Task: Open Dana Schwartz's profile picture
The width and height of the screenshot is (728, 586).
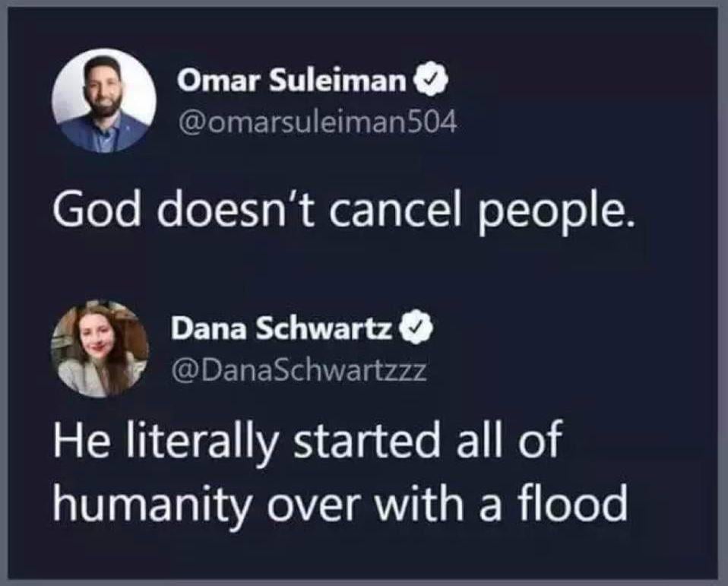Action: pyautogui.click(x=100, y=348)
